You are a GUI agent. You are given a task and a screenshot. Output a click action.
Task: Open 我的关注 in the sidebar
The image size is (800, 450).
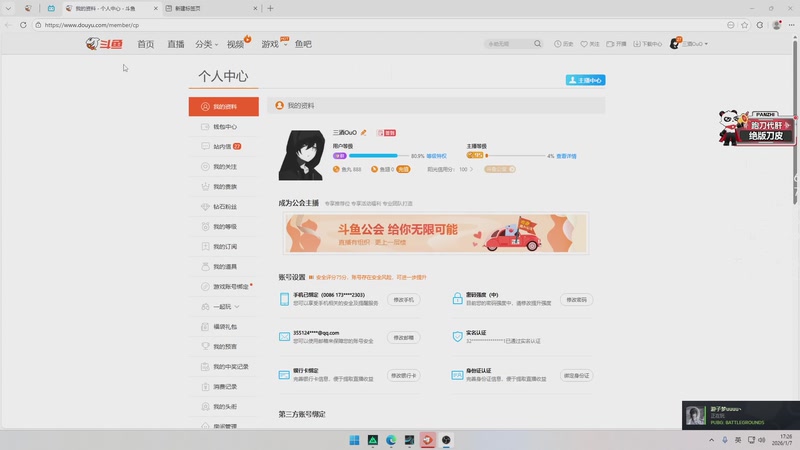tap(223, 167)
